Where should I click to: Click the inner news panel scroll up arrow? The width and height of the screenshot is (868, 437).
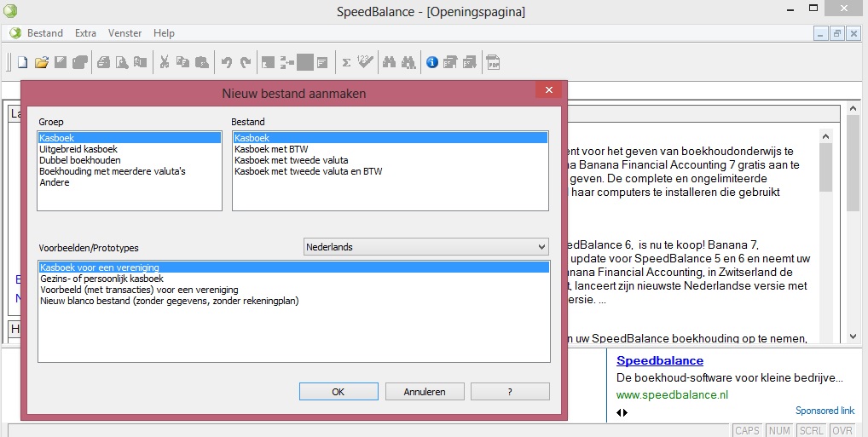[825, 136]
